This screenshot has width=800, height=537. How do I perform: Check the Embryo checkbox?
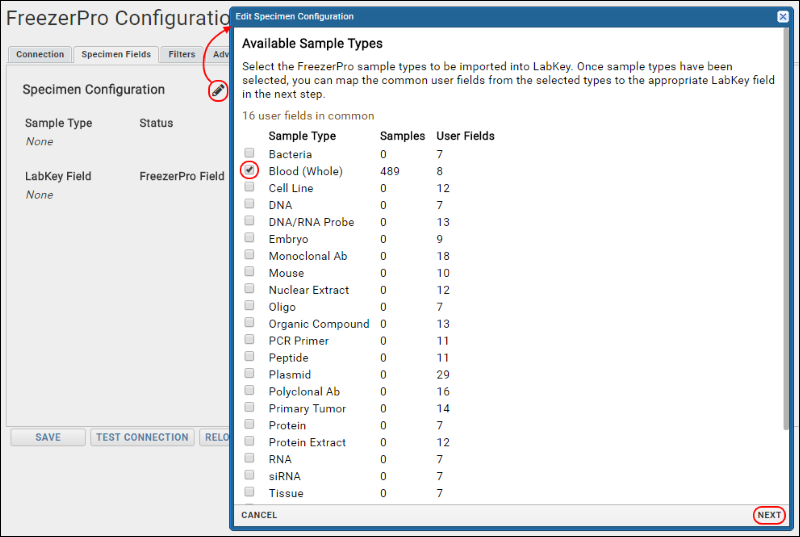click(x=249, y=237)
